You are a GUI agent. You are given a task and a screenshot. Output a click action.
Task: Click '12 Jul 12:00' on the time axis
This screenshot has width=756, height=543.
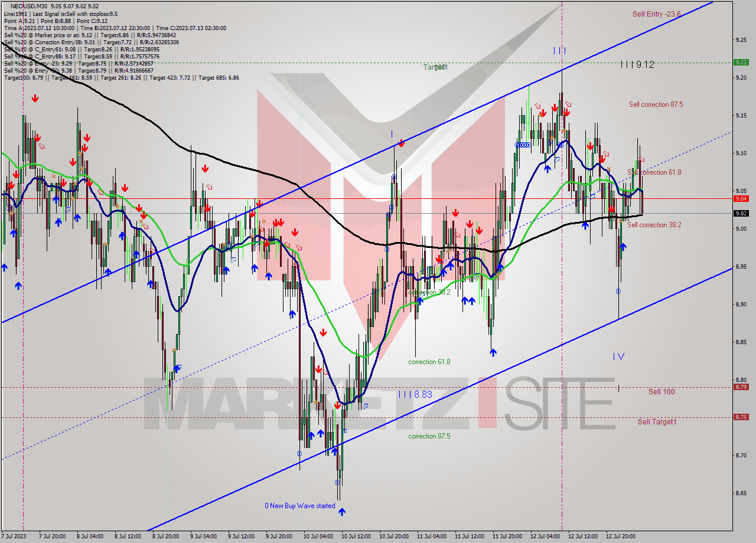click(x=583, y=537)
